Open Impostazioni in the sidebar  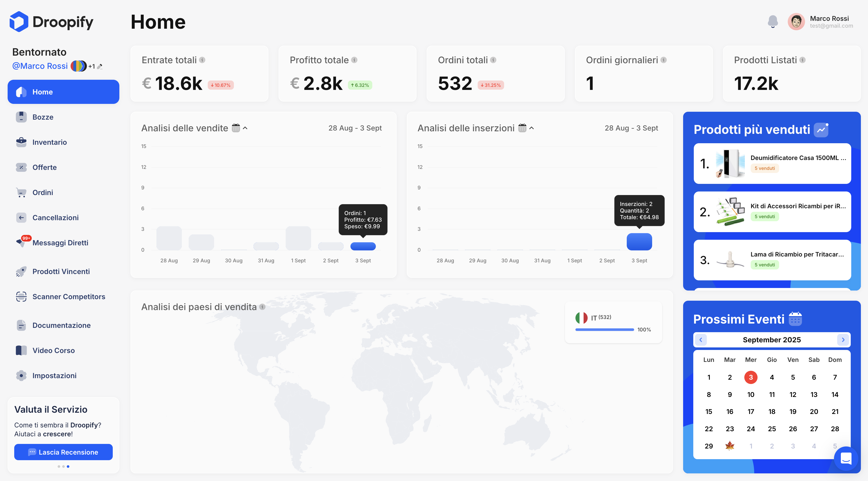(x=63, y=376)
